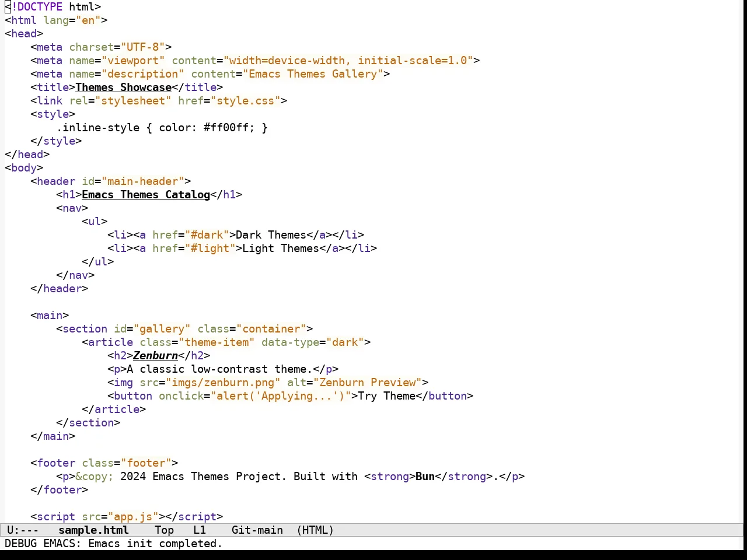Click the "app.js" script source string
The height and width of the screenshot is (560, 747).
click(x=133, y=517)
